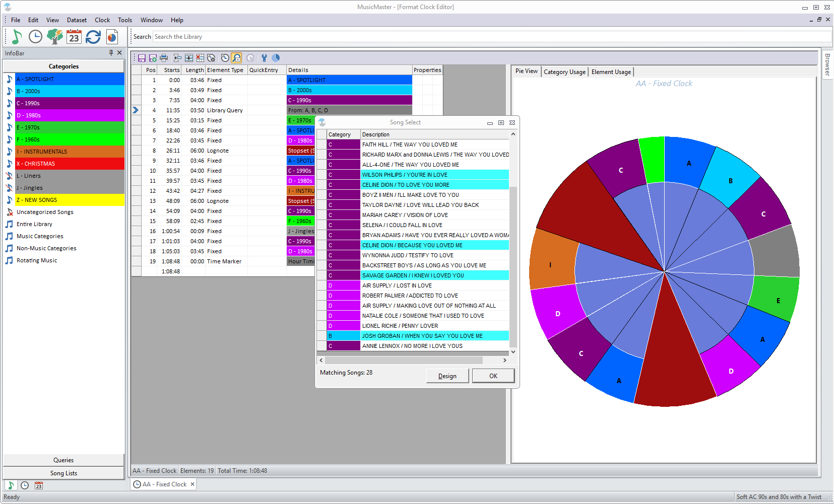Click the insert row down-arrow grid icon
The height and width of the screenshot is (504, 834).
coord(189,58)
